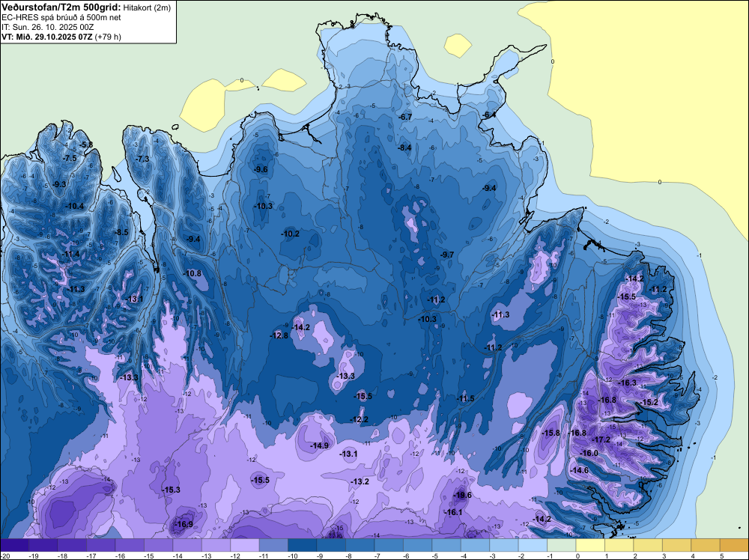Pick legend color between -4 and -3
This screenshot has width=749, height=560.
[476, 545]
